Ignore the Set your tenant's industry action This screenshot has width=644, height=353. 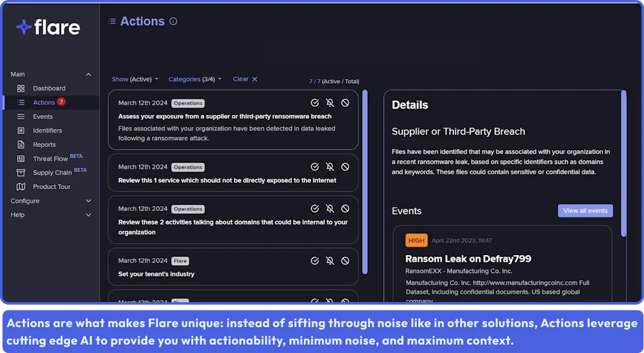345,261
